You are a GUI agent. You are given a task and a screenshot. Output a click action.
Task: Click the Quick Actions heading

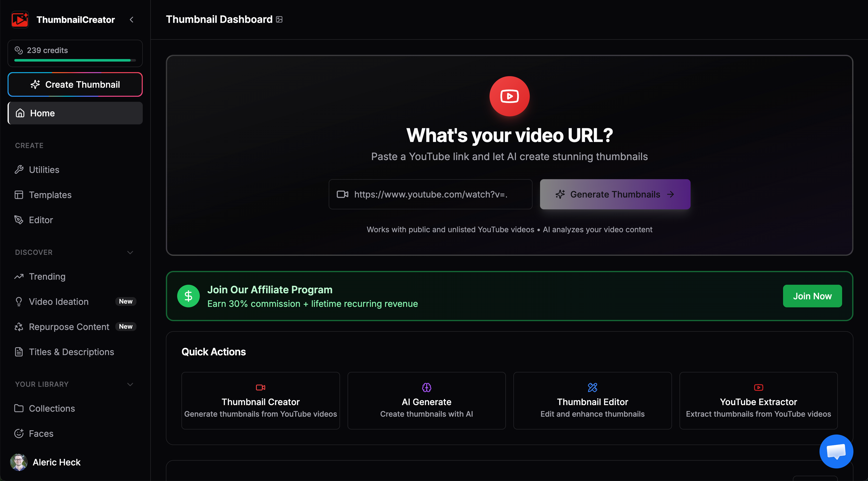[x=214, y=352]
